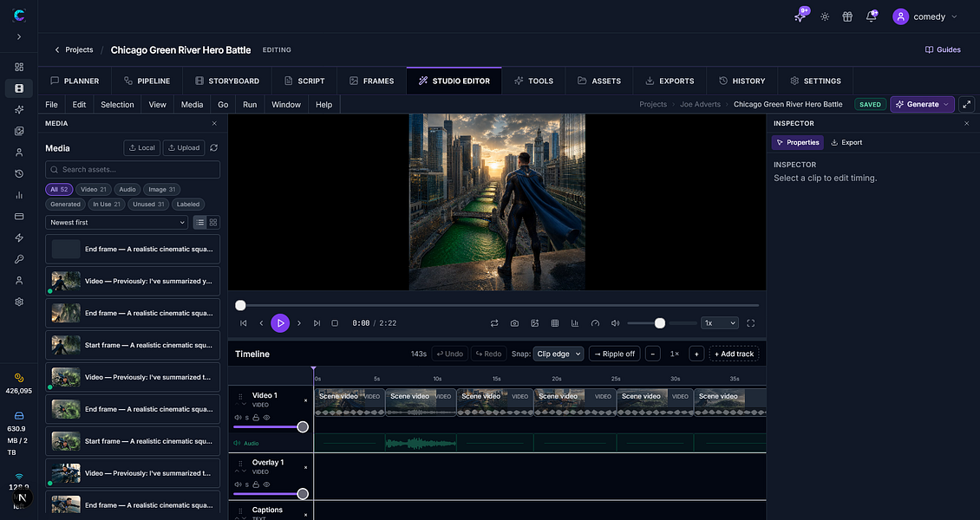Open the bar chart scopes icon
The image size is (980, 520).
(x=574, y=323)
